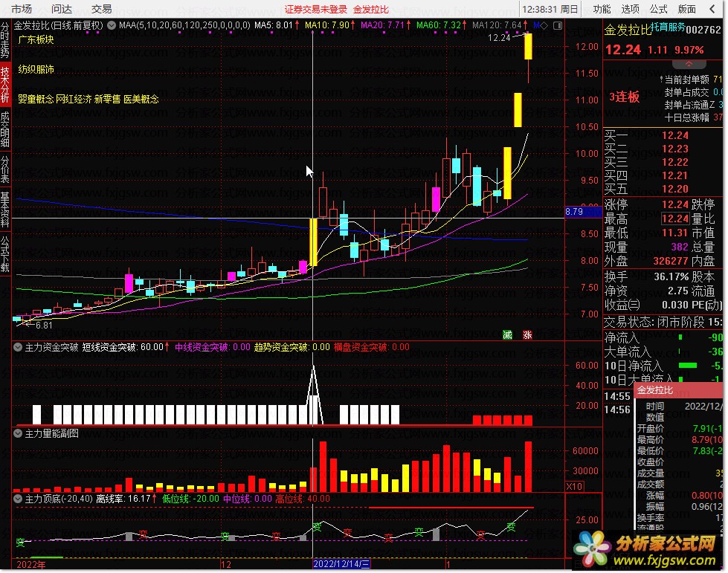Click the boxed 最高 value 12.24
The height and width of the screenshot is (573, 728).
point(675,218)
